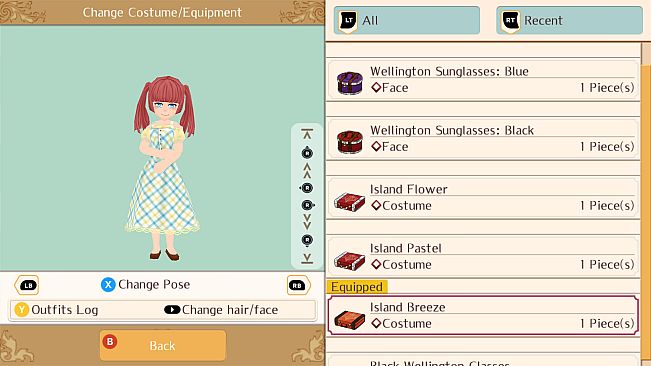This screenshot has width=651, height=366.
Task: Switch to the Recent filter tab
Action: [569, 20]
